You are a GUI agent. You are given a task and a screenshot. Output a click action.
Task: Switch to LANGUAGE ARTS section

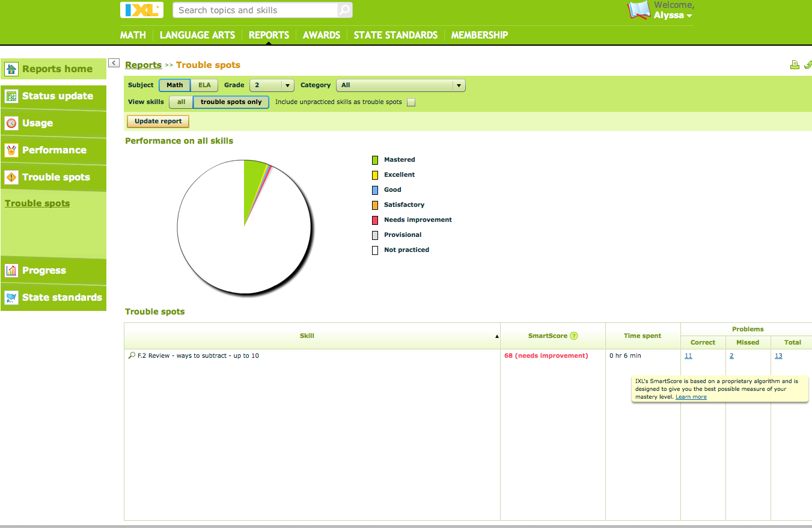point(197,35)
